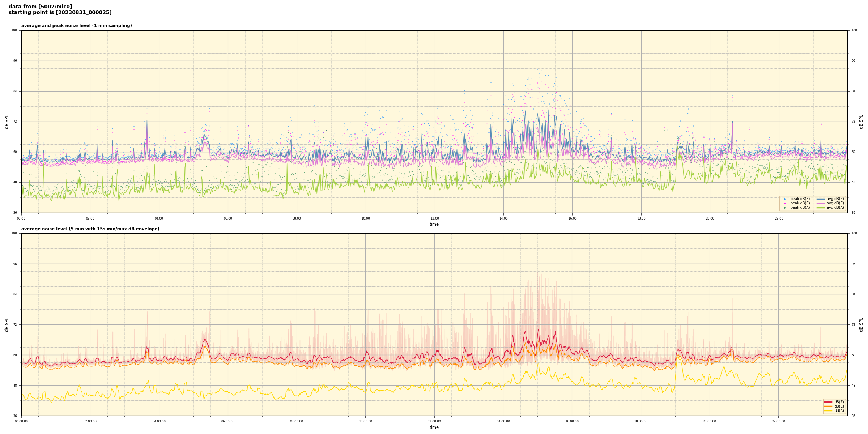Click the 08:00:00 tick label on bottom chart
This screenshot has width=868, height=434.
tap(297, 421)
